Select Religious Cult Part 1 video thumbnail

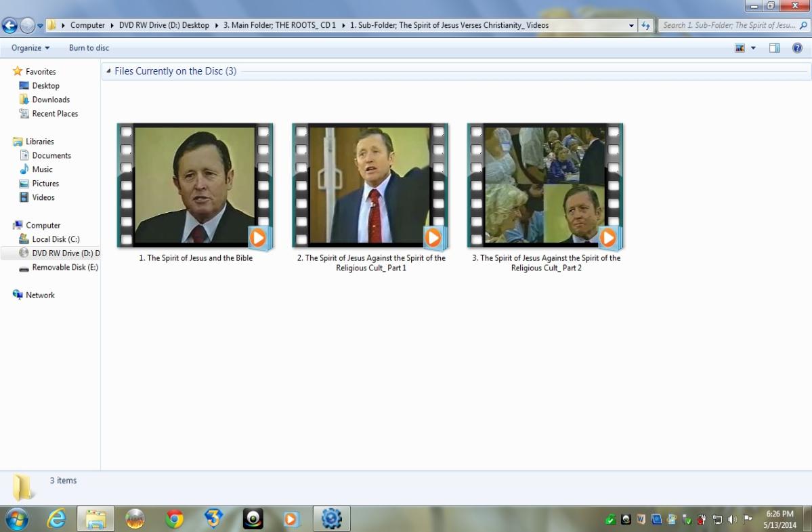click(370, 186)
